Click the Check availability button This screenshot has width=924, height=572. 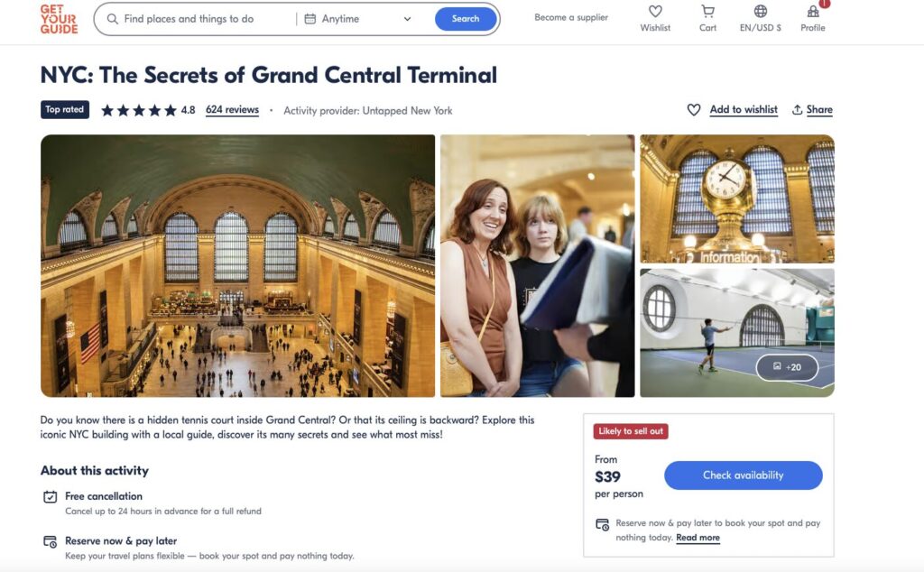click(744, 475)
